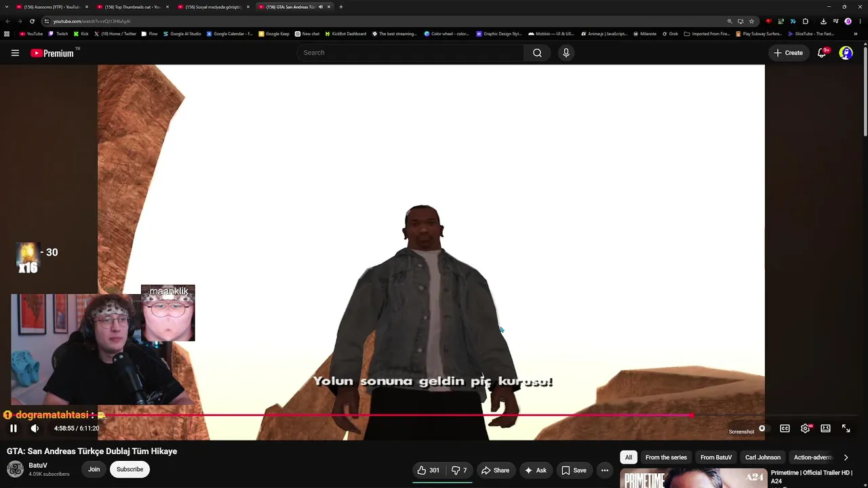Open the BatuV channel name link
The width and height of the screenshot is (868, 488).
(x=38, y=466)
